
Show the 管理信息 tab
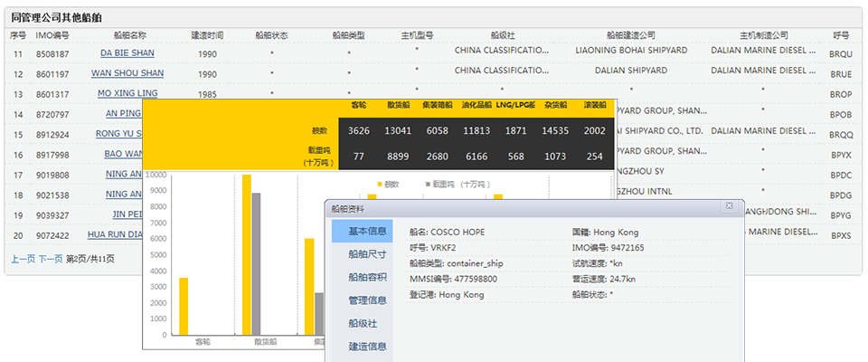[367, 300]
